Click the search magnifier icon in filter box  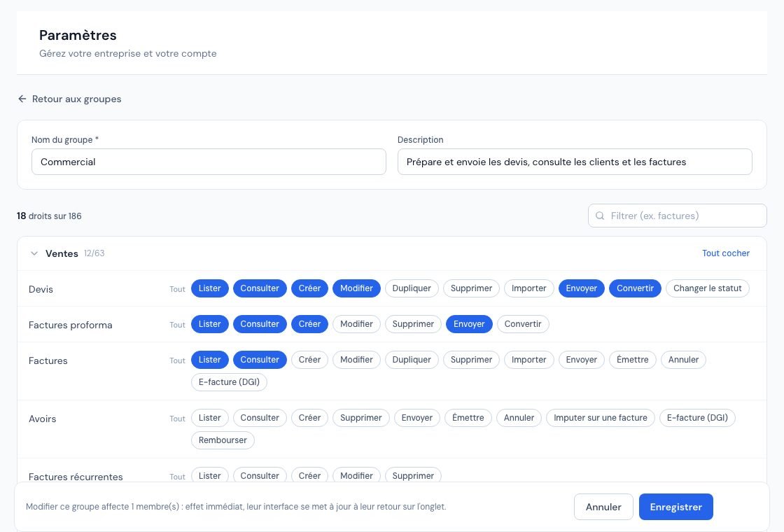click(600, 216)
